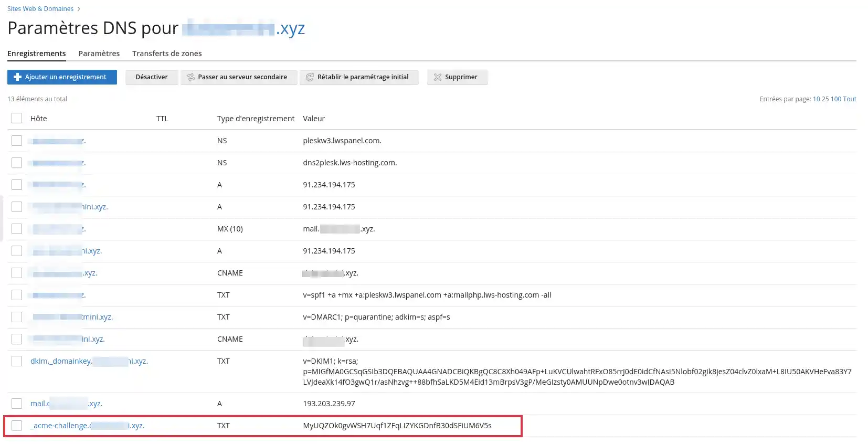Show 25 entries per page

tap(825, 99)
